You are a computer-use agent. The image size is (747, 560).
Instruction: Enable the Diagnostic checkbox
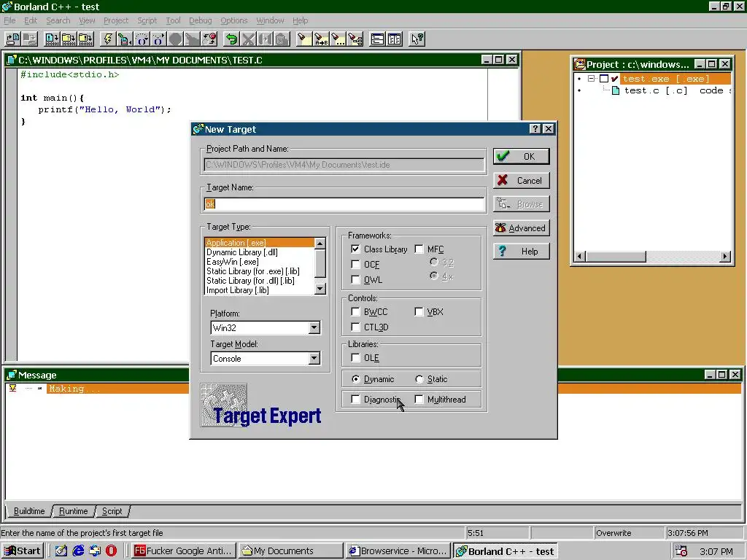[x=355, y=399]
